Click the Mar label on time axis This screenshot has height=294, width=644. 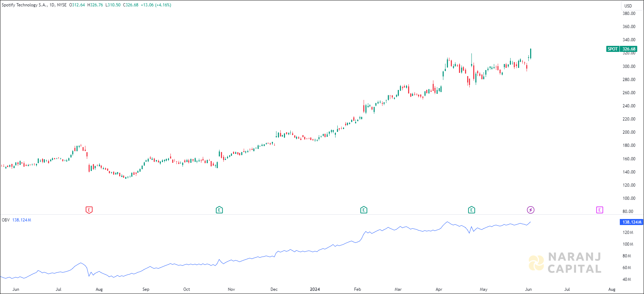(x=398, y=289)
